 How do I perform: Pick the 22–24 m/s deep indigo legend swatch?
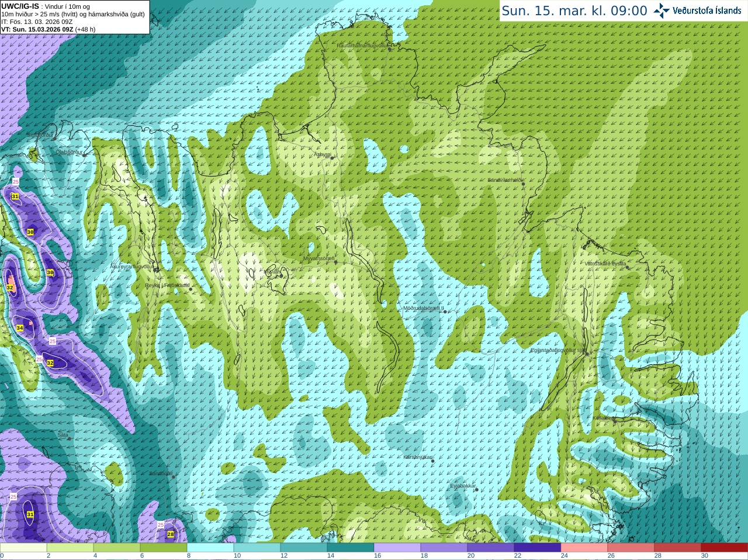[x=538, y=548]
